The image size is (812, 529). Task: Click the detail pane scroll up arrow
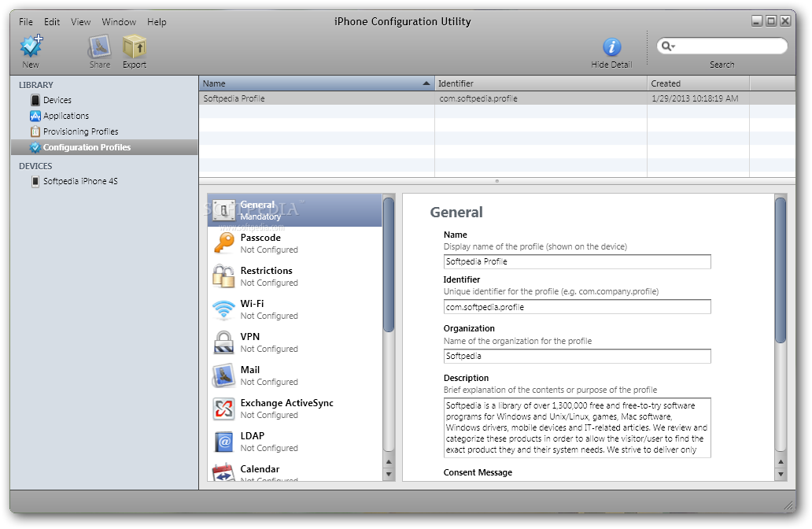[781, 461]
